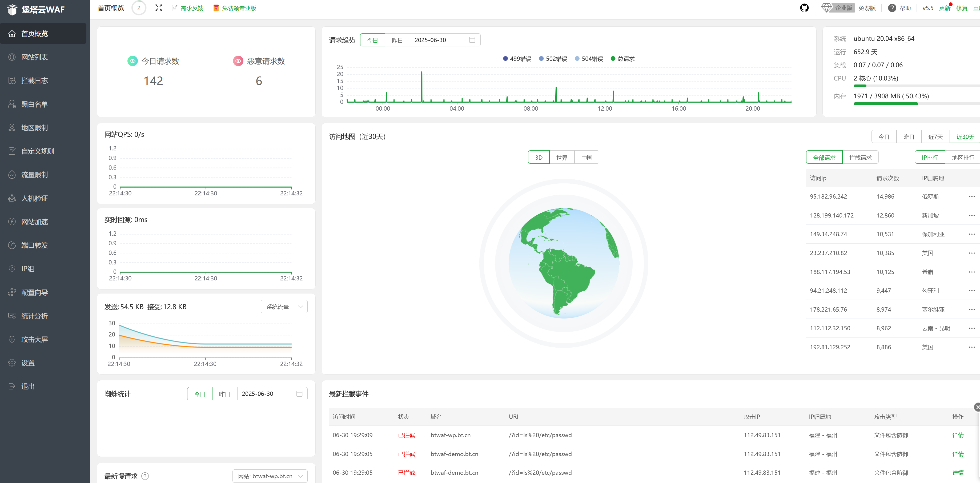This screenshot has height=483, width=980.
Task: Click the 地区限制 location icon
Action: (12, 128)
